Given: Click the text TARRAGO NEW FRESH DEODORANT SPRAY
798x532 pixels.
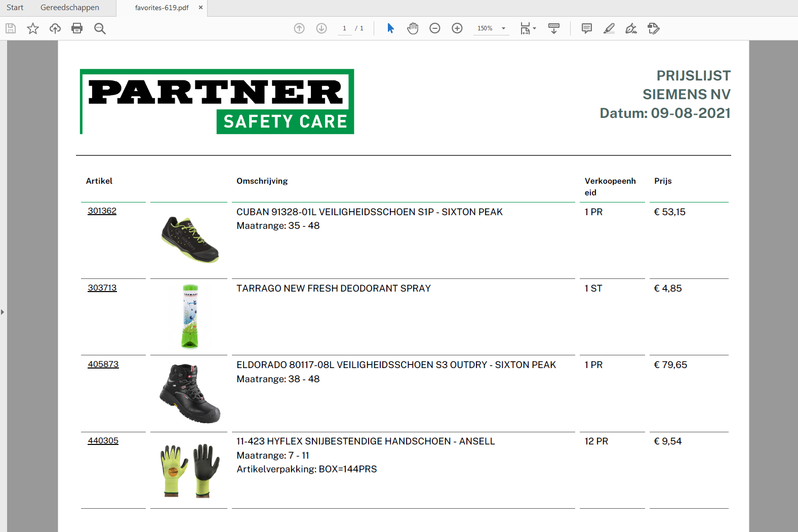Looking at the screenshot, I should click(x=334, y=288).
